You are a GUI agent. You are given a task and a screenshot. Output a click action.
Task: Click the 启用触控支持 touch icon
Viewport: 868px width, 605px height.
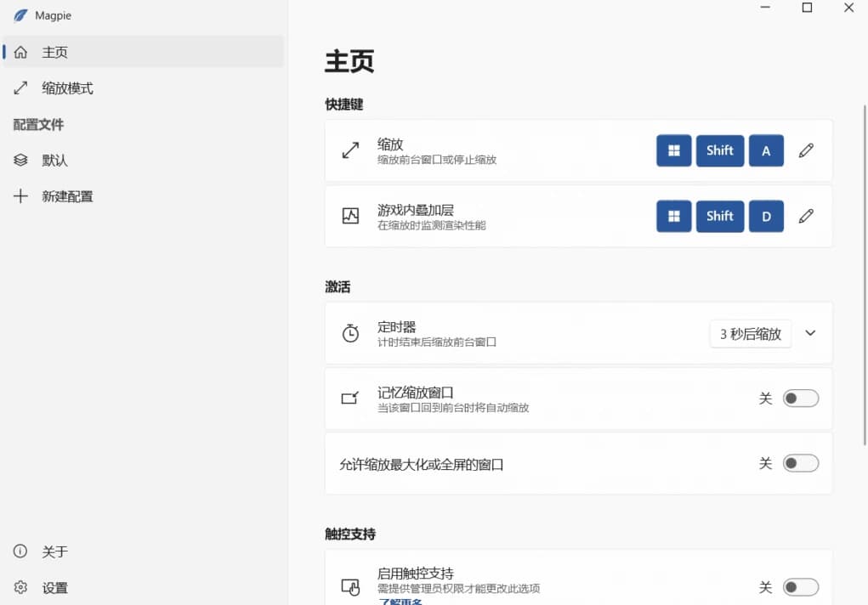click(x=350, y=586)
